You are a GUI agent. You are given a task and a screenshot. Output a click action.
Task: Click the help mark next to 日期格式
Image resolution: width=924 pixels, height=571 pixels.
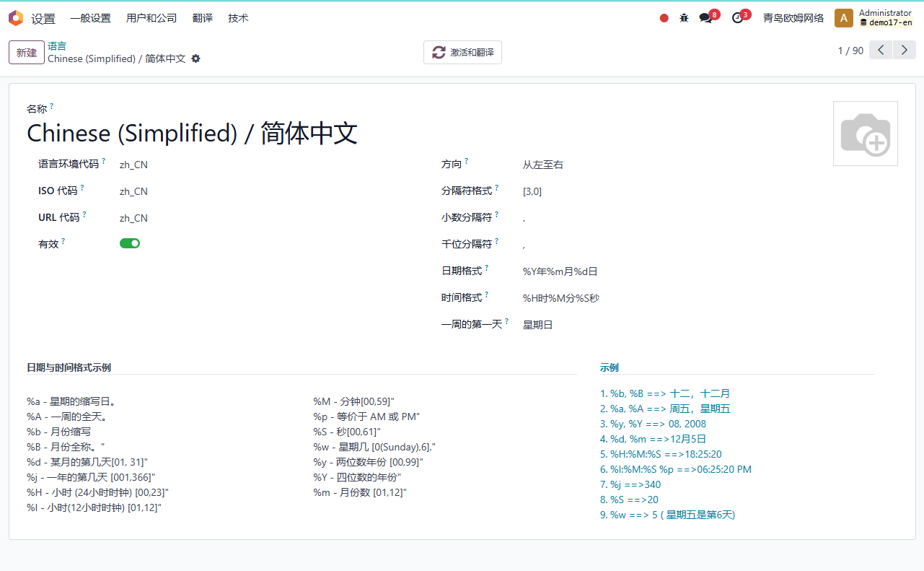point(487,268)
